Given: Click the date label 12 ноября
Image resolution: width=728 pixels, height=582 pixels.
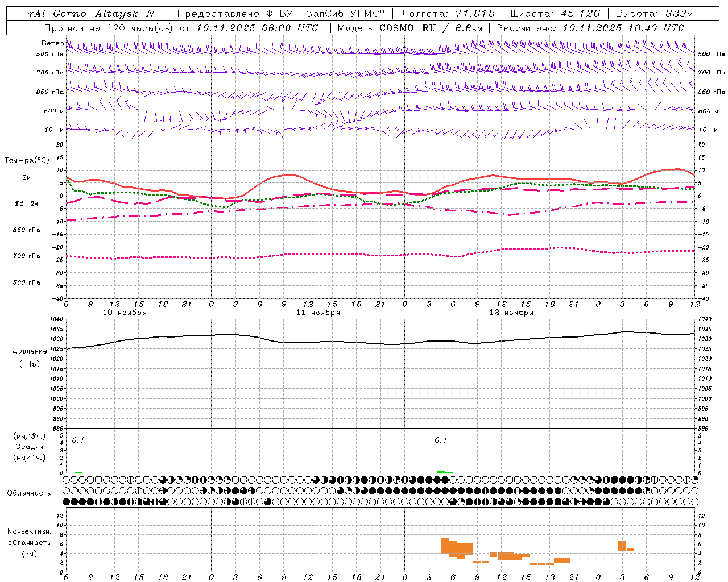Looking at the screenshot, I should click(x=511, y=313).
